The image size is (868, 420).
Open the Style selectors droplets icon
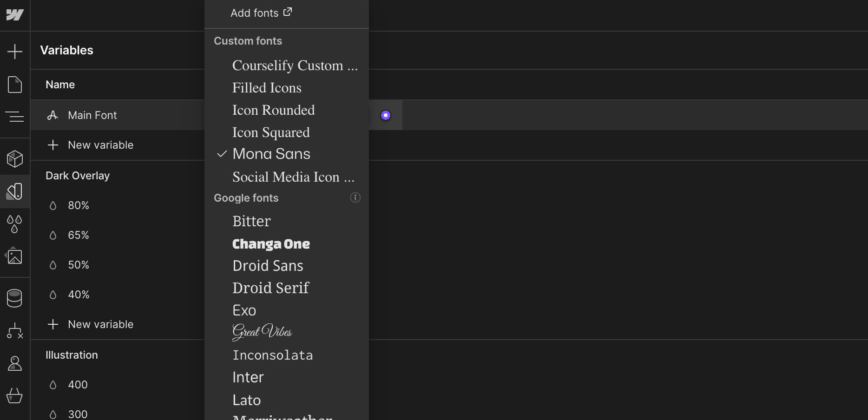15,224
